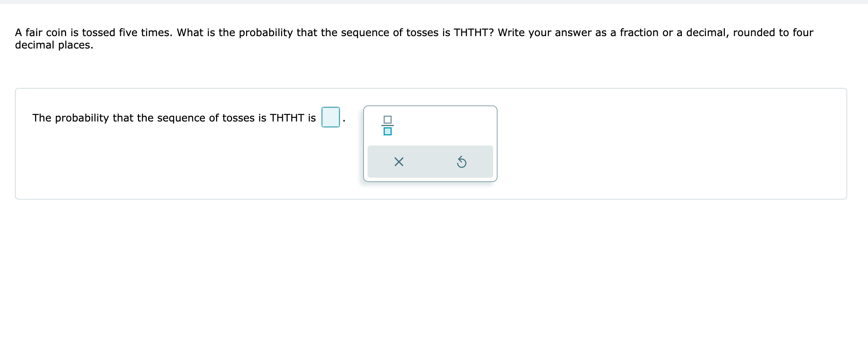Click the undo button in the math palette
This screenshot has width=868, height=363.
(x=462, y=162)
